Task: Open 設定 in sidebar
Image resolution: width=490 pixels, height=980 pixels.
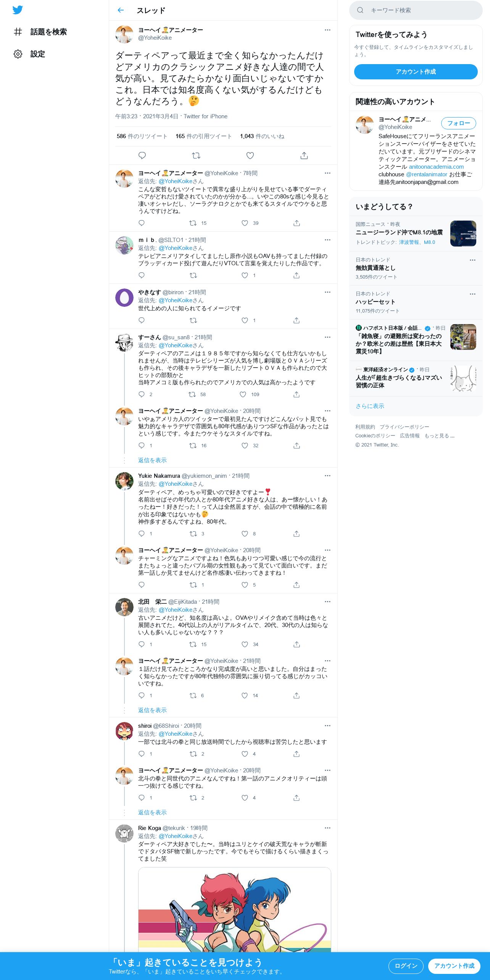Action: (37, 54)
